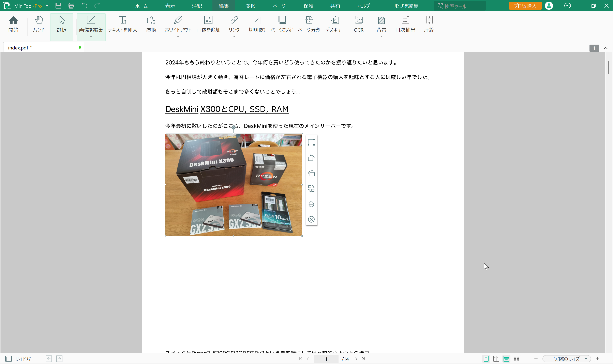Zoom in with the plus button

tap(598, 359)
